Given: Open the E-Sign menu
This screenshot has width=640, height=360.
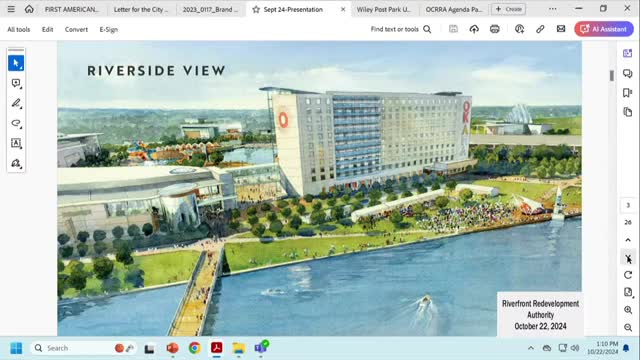Looking at the screenshot, I should 109,29.
